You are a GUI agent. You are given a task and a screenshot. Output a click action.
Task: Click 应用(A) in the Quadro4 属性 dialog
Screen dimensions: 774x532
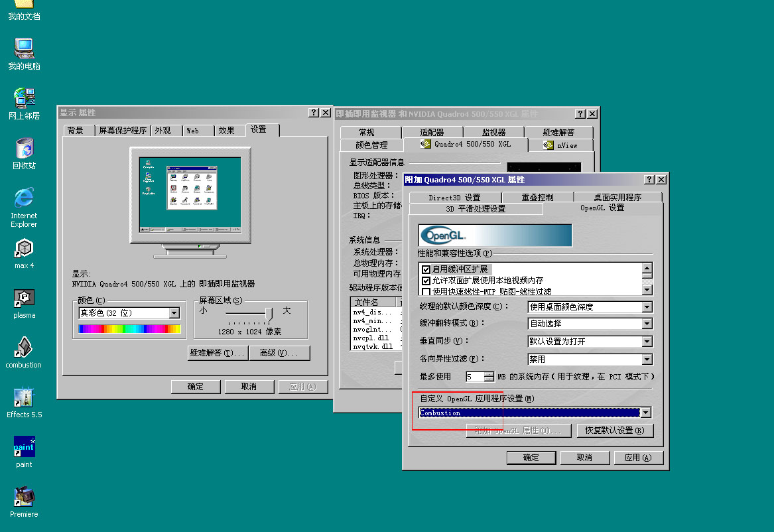tap(638, 458)
